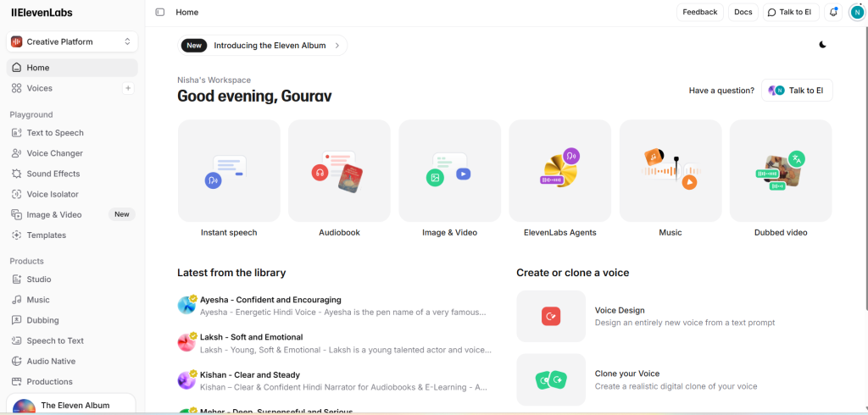868x415 pixels.
Task: Select the Voice Design title text
Action: (x=620, y=311)
